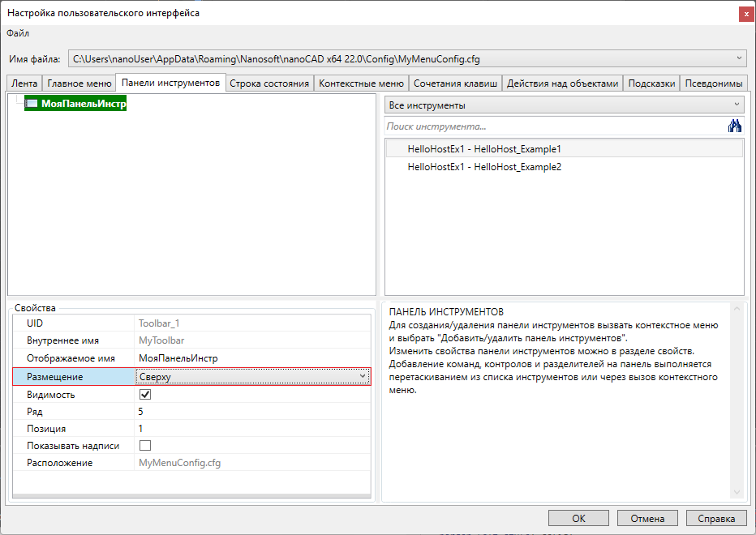Select the Контекстные меню tab

tap(361, 83)
